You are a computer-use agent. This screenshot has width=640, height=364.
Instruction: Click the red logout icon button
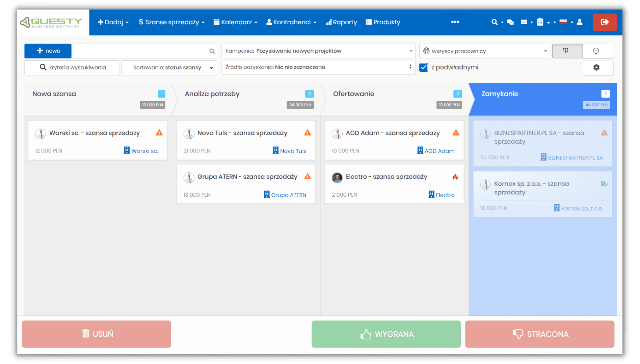click(605, 22)
